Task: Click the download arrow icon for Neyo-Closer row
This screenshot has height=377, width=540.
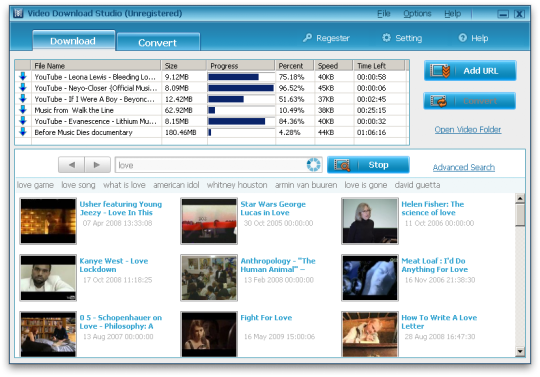Action: pos(23,87)
